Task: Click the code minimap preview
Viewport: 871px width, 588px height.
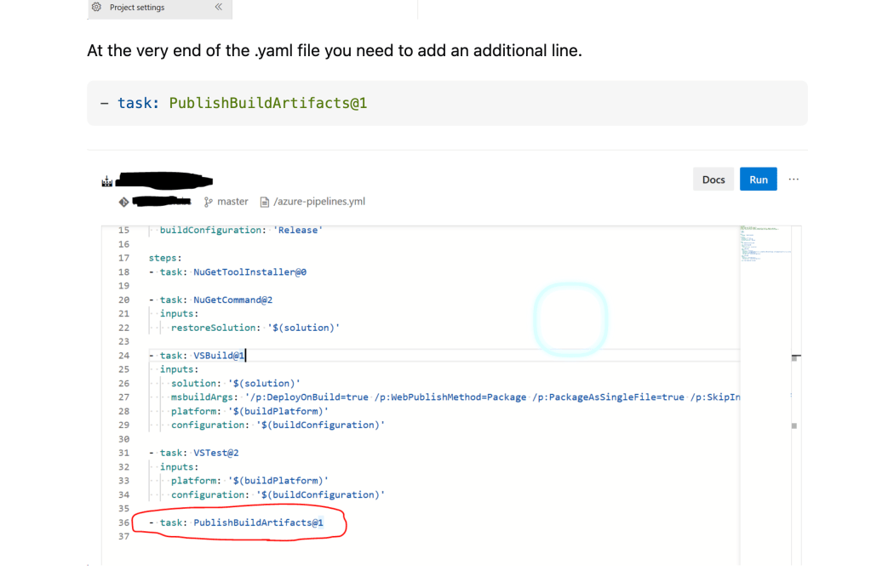Action: pos(765,244)
